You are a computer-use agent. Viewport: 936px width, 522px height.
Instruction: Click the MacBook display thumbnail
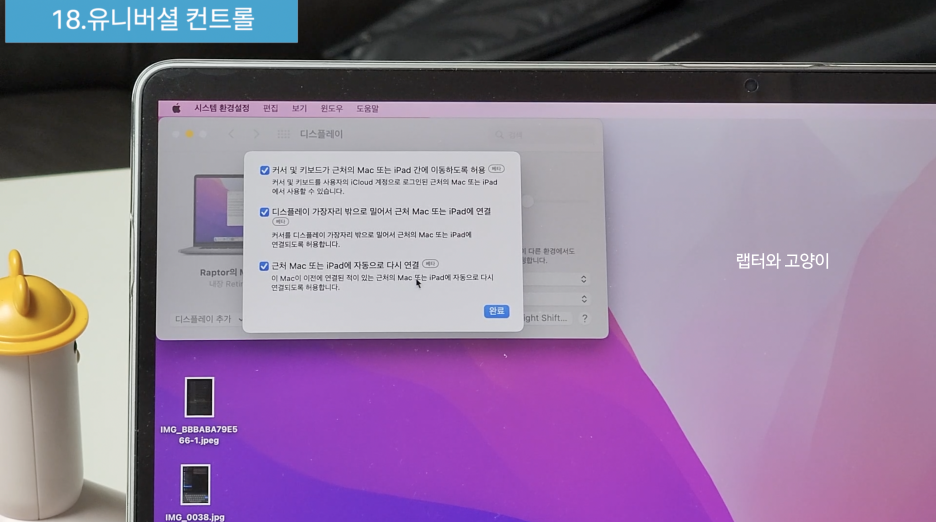point(212,214)
